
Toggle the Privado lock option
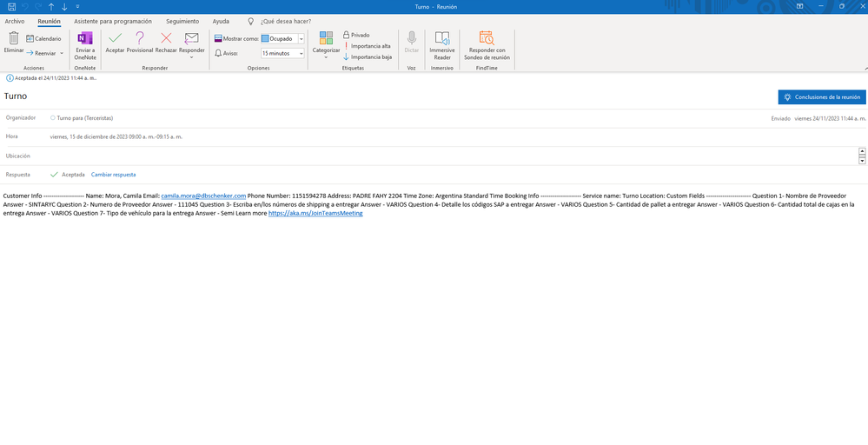(356, 35)
